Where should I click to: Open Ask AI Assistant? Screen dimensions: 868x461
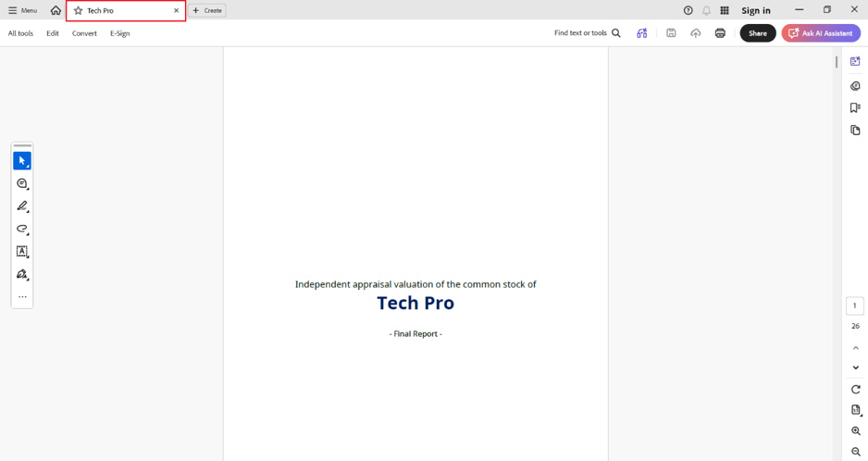(x=821, y=33)
